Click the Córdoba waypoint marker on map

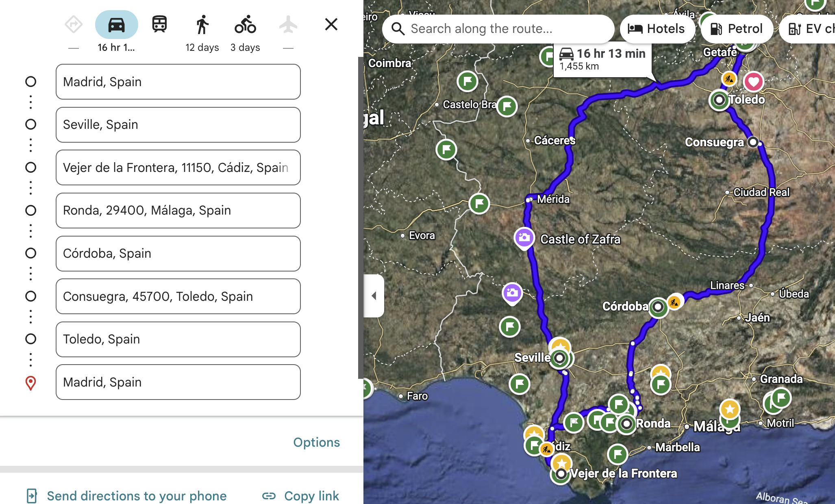click(x=658, y=306)
